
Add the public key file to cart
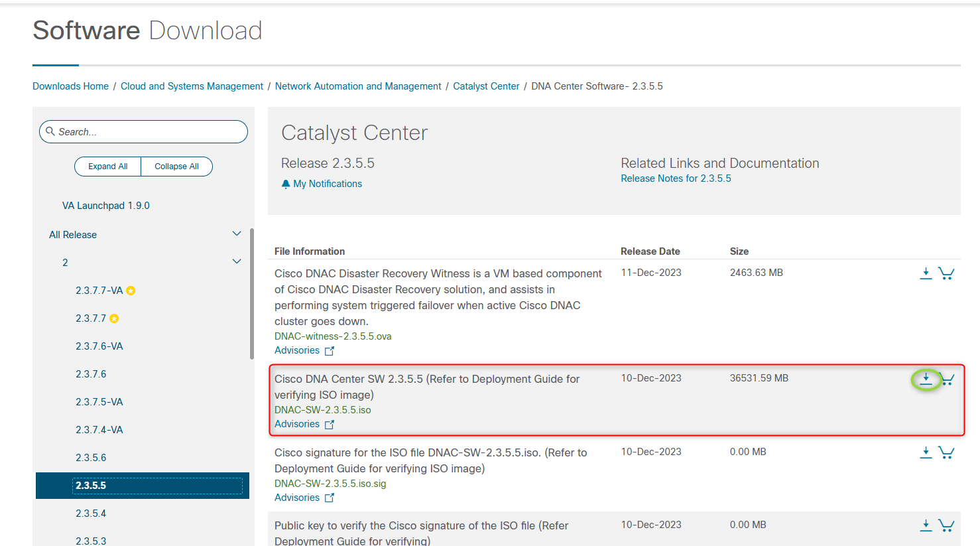946,525
